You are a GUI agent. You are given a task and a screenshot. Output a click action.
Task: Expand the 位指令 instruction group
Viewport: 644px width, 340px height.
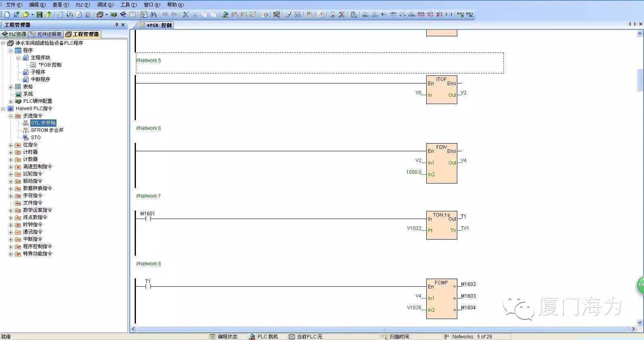[x=11, y=145]
